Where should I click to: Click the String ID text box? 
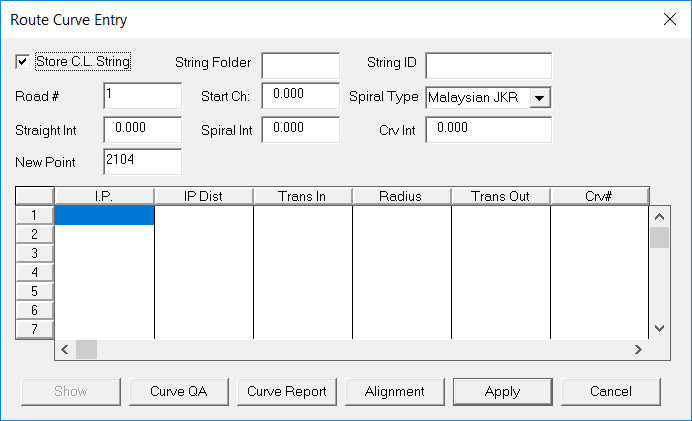488,65
